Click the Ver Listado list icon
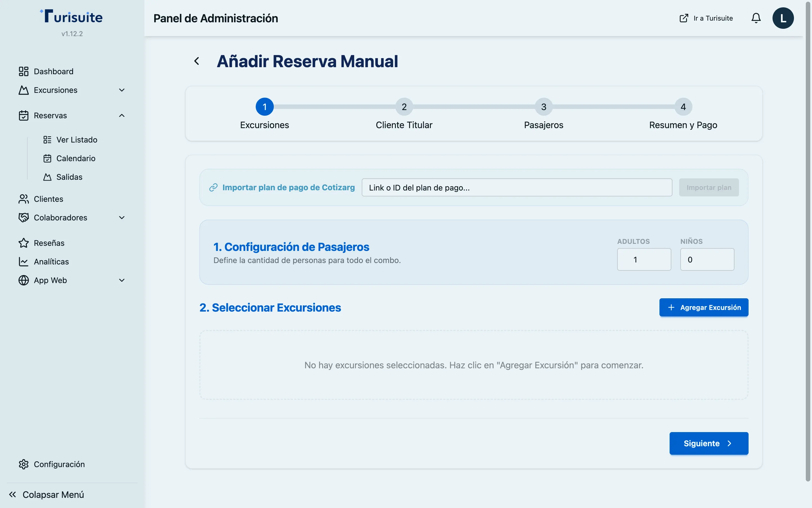The height and width of the screenshot is (508, 812). point(47,140)
